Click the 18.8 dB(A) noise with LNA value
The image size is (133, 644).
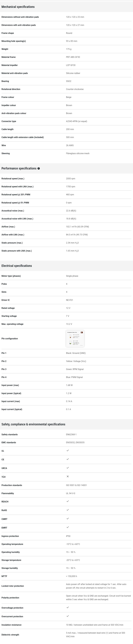(x=71, y=219)
